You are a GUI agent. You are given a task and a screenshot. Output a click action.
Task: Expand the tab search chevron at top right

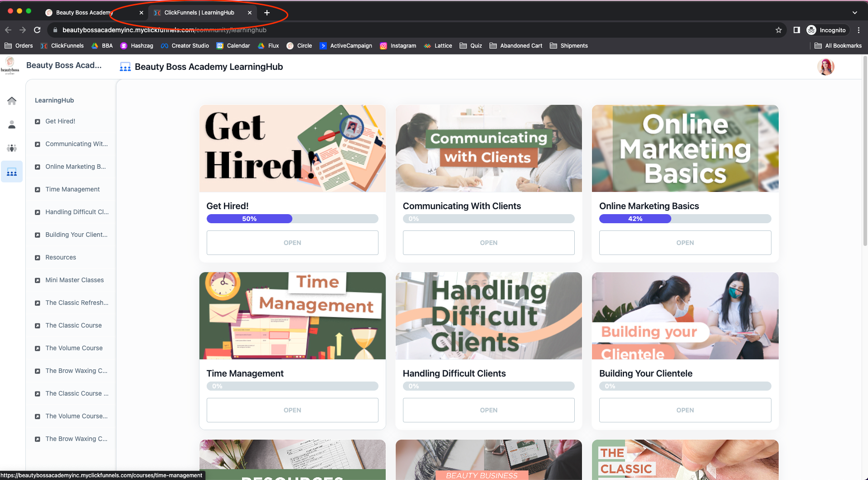click(x=855, y=13)
